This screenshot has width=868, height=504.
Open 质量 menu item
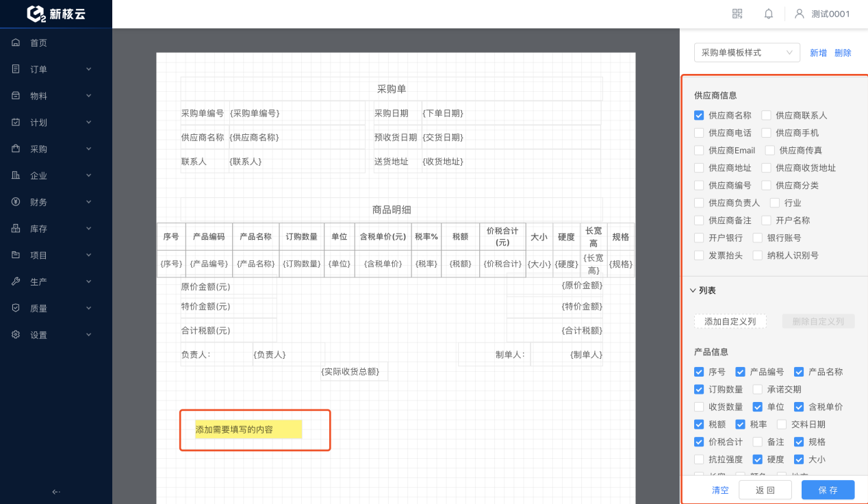(56, 308)
